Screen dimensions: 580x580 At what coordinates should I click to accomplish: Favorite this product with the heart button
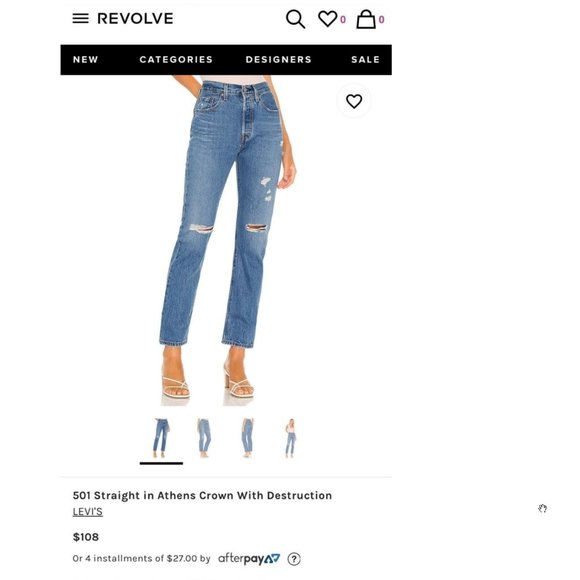pos(354,101)
